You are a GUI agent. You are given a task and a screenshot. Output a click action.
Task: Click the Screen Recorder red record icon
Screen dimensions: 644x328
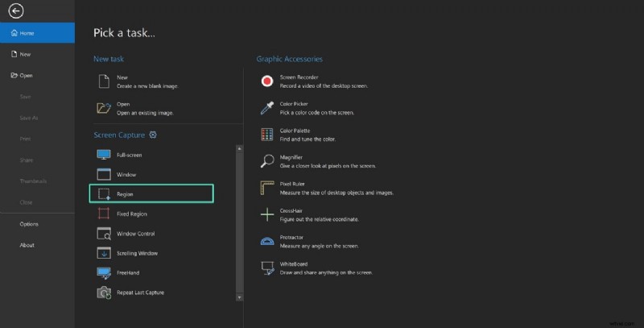pos(267,81)
